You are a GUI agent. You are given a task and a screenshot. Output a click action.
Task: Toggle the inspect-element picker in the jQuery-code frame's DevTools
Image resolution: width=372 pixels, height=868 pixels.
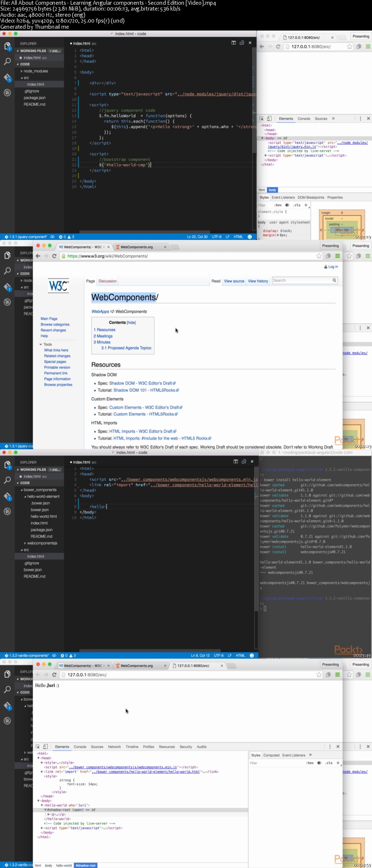[261, 118]
